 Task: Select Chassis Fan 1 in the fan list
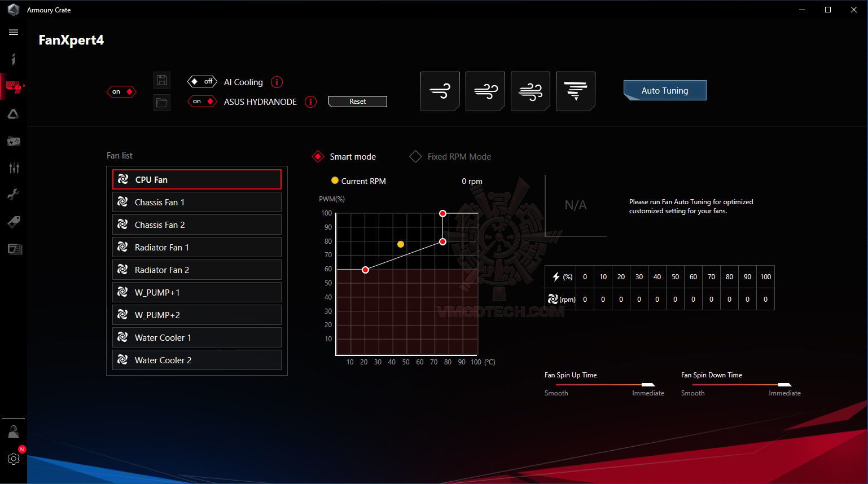point(197,202)
